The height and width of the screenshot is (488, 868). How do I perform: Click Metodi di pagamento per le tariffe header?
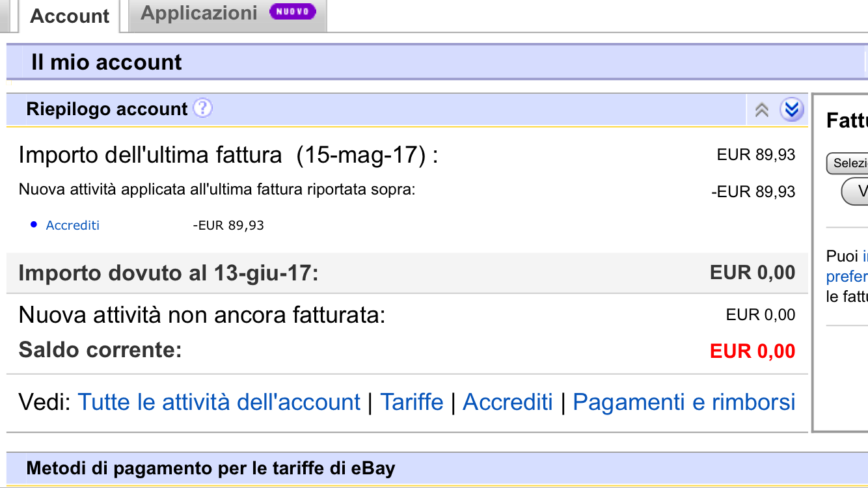210,468
